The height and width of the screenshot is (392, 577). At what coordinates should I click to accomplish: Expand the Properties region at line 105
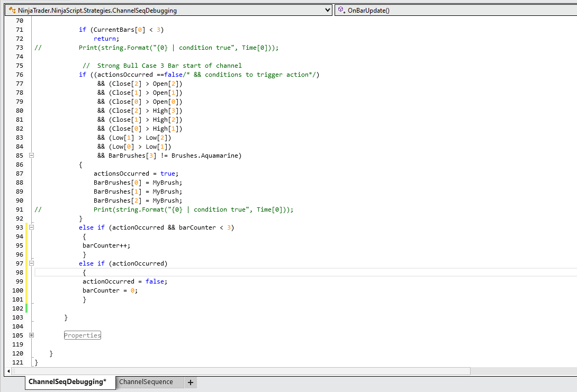32,335
